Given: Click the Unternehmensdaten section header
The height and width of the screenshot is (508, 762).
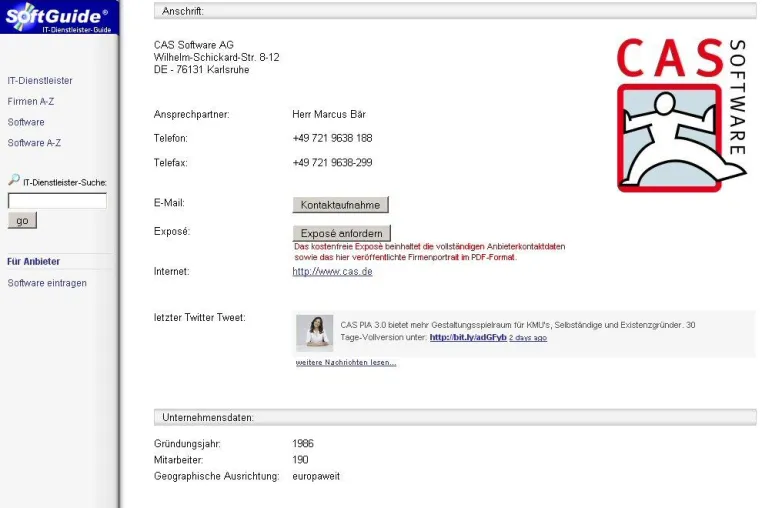Looking at the screenshot, I should pos(455,418).
